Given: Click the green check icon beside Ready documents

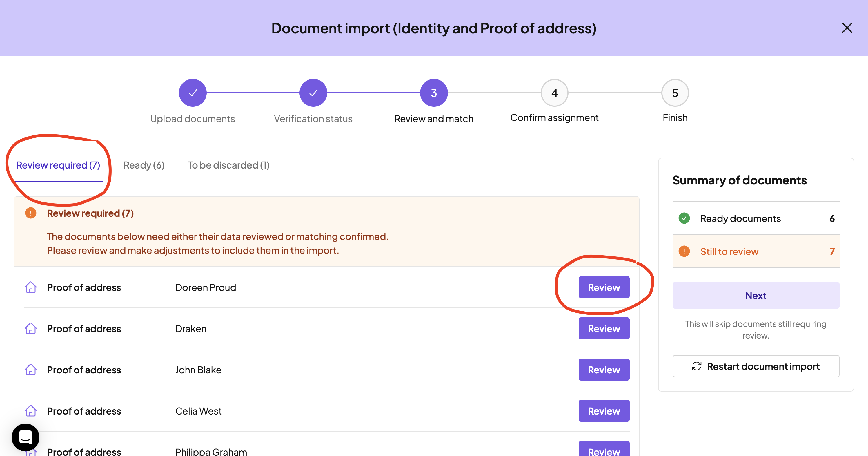Looking at the screenshot, I should (x=684, y=218).
